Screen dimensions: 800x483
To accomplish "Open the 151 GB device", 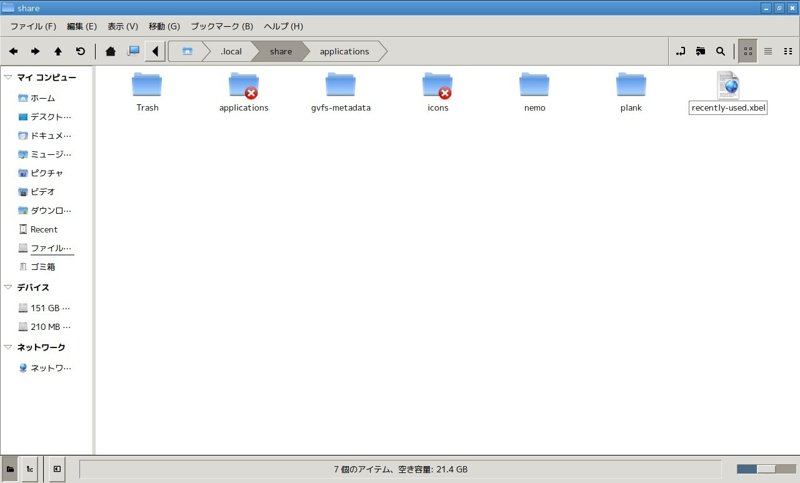I will (x=46, y=308).
